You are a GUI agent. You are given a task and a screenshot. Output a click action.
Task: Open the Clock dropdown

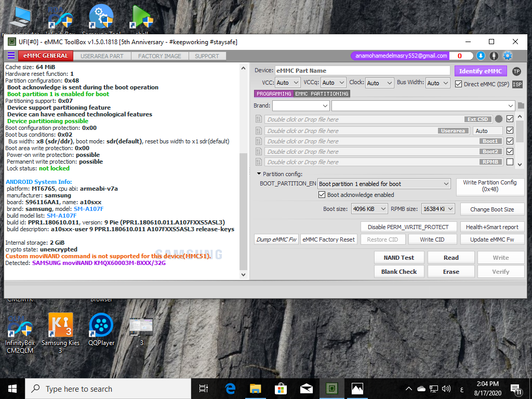(x=380, y=83)
